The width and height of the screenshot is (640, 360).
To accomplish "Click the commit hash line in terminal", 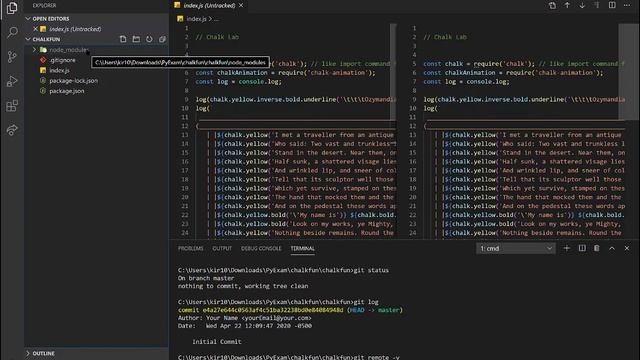I will 290,310.
